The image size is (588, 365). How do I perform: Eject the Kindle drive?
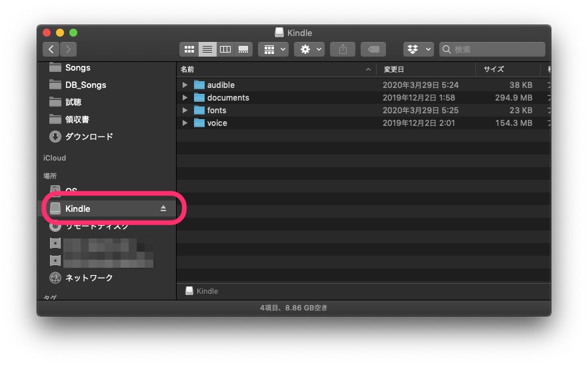[x=163, y=208]
